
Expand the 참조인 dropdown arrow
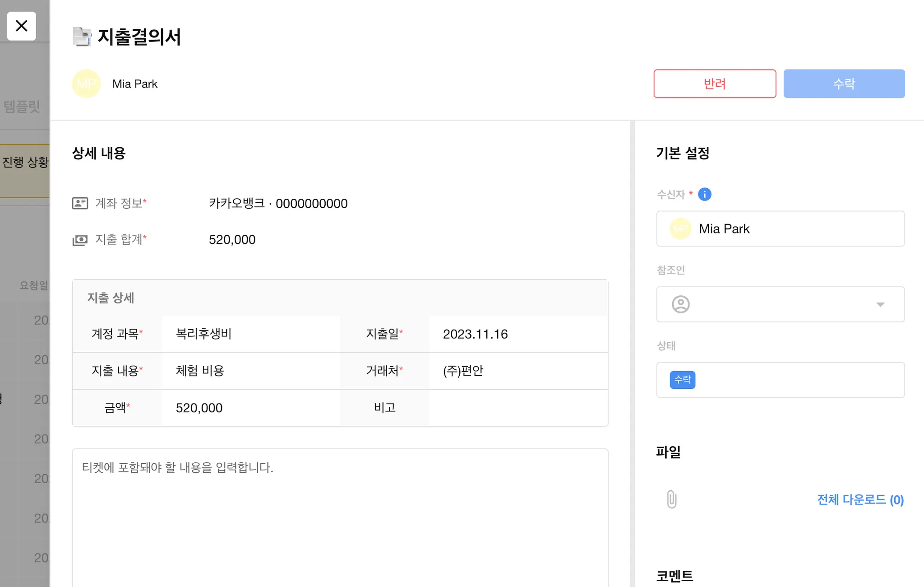coord(880,304)
